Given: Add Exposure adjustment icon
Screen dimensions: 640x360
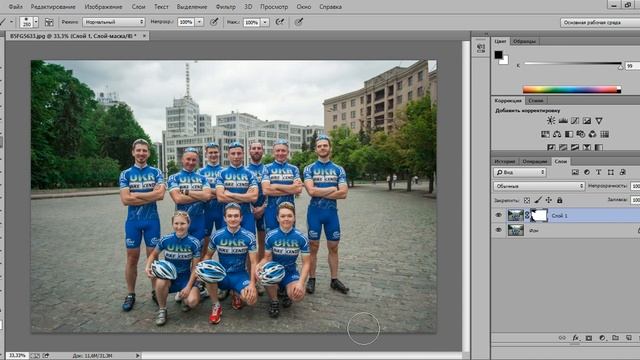Looking at the screenshot, I should pyautogui.click(x=587, y=120).
